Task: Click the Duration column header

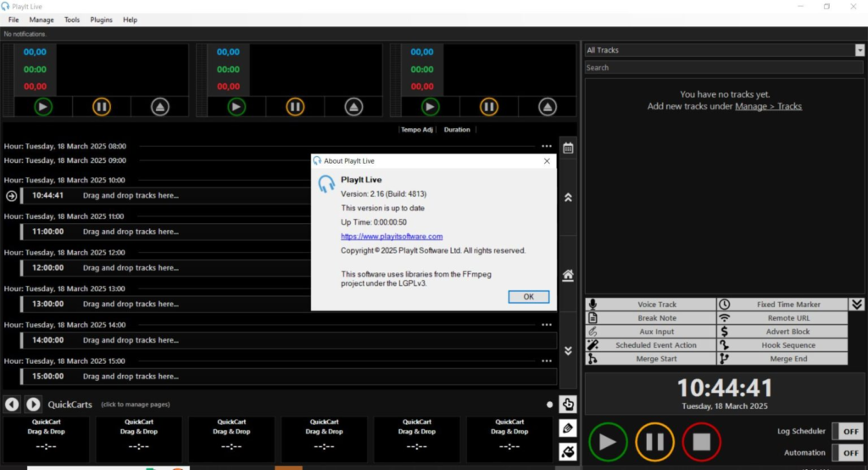Action: point(457,130)
